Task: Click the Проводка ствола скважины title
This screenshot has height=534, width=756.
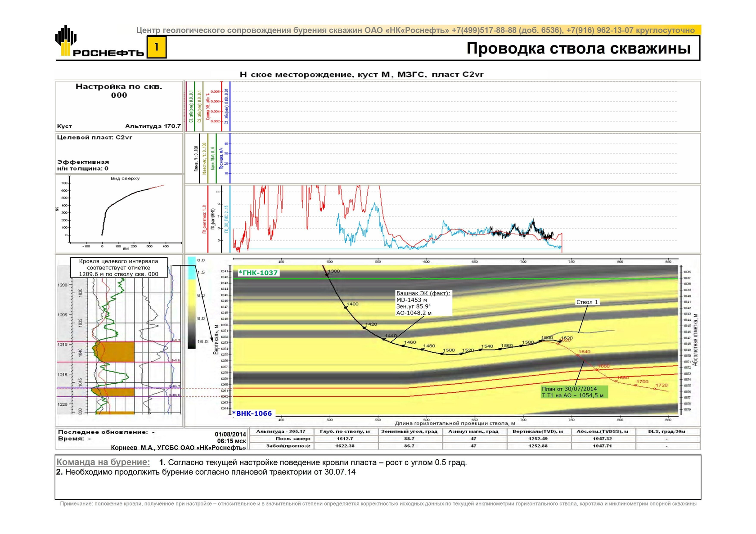Action: click(x=578, y=48)
